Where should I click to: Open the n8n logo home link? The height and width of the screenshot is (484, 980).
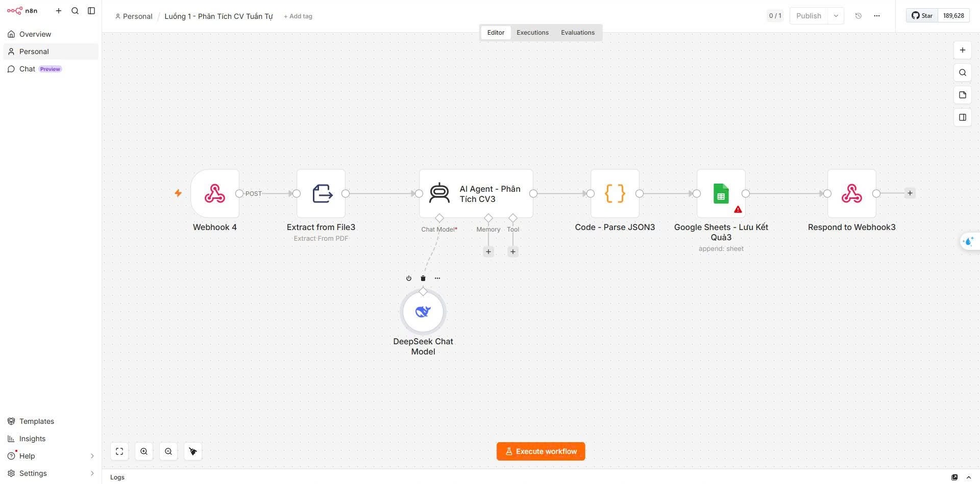[22, 10]
